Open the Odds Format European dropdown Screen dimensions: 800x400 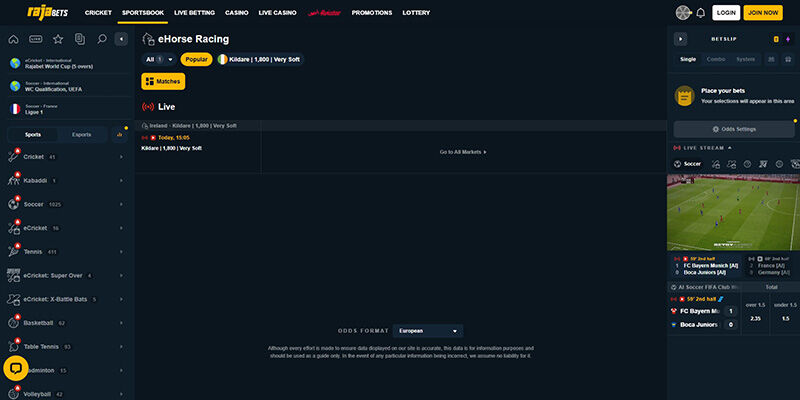tap(428, 331)
